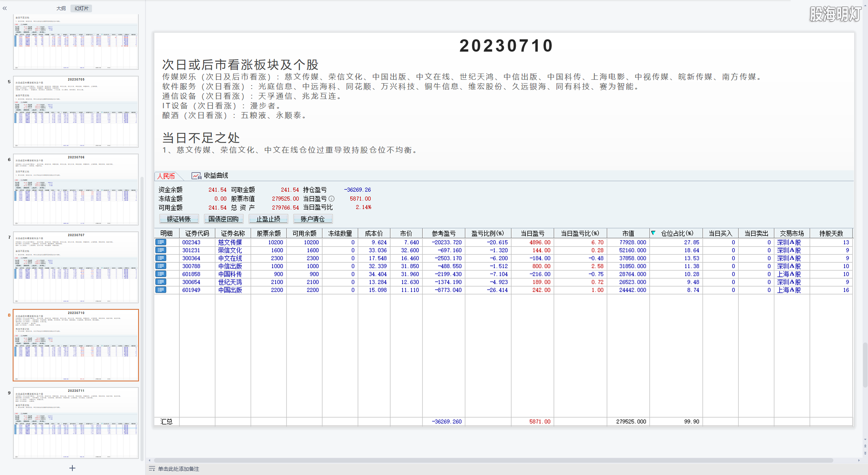Click stock code 601858
868x475 pixels.
[x=191, y=274]
